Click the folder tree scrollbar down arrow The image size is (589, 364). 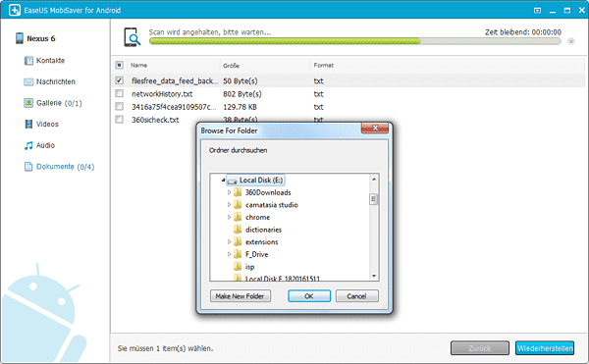click(x=374, y=277)
